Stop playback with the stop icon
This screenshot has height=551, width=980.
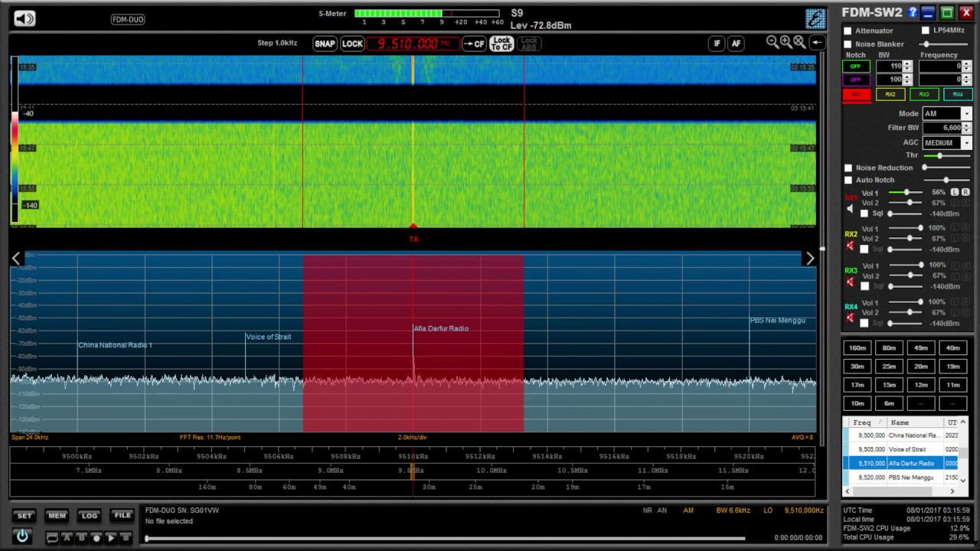[x=126, y=538]
